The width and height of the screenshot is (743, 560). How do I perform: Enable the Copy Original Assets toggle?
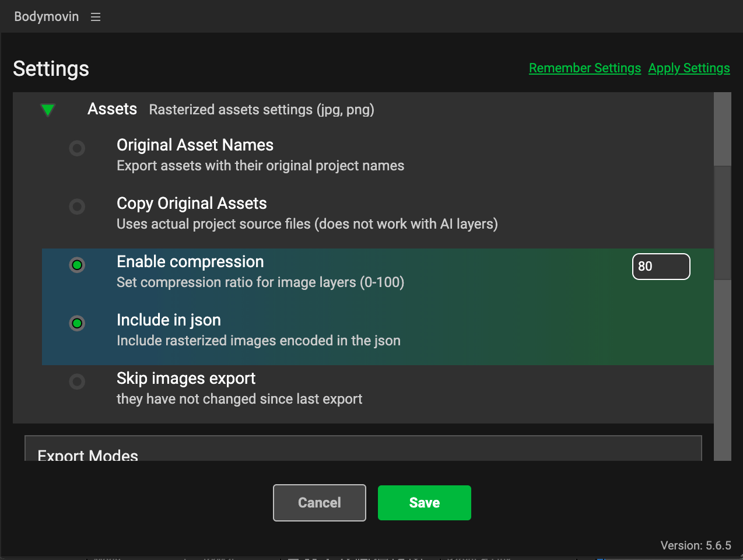(77, 206)
